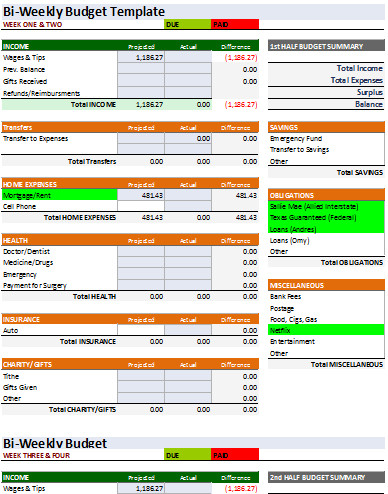Select the Auto insurance row label
This screenshot has height=494, width=388.
point(10,331)
